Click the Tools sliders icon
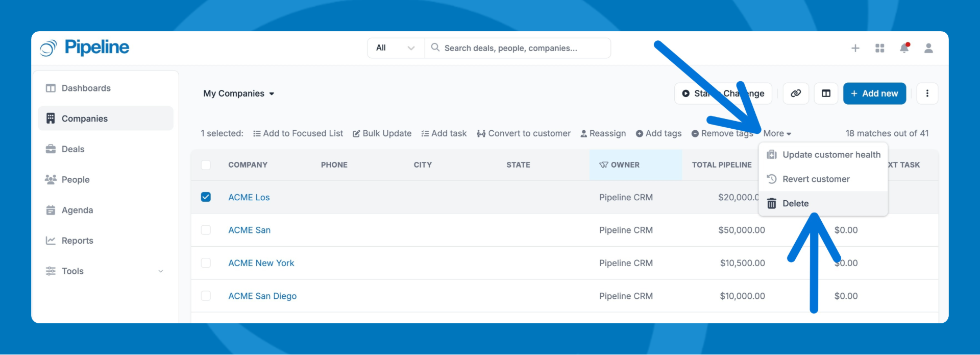Screen dimensions: 980x355 (51, 271)
